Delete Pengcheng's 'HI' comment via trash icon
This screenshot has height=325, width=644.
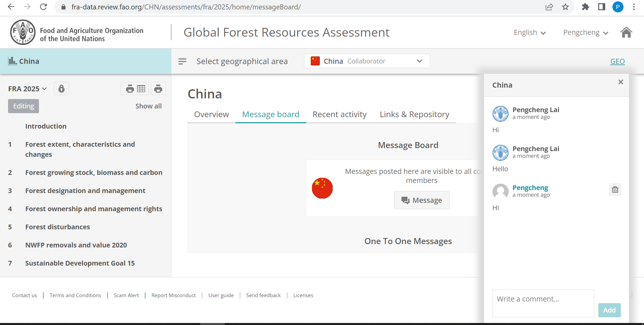point(615,189)
